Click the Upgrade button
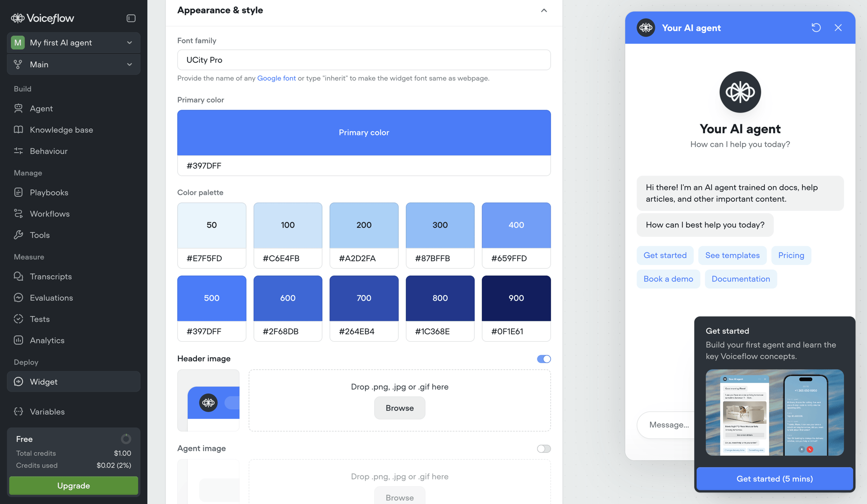The height and width of the screenshot is (504, 867). 74,486
